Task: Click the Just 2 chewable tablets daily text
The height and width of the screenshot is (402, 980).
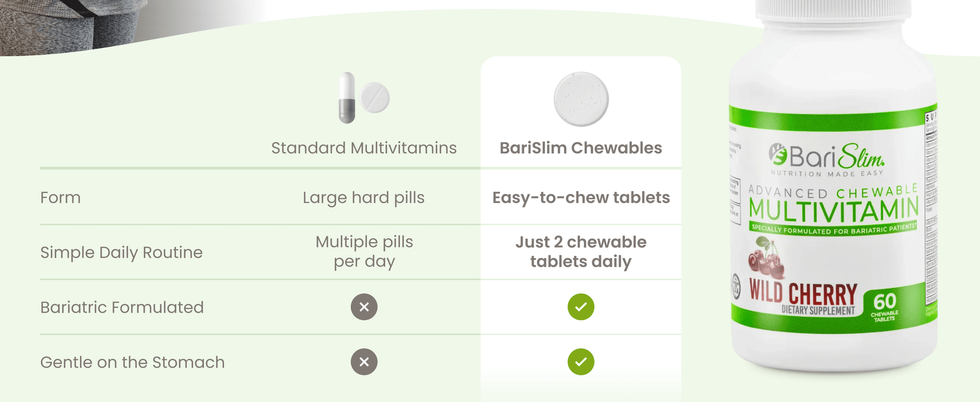Action: 581,252
